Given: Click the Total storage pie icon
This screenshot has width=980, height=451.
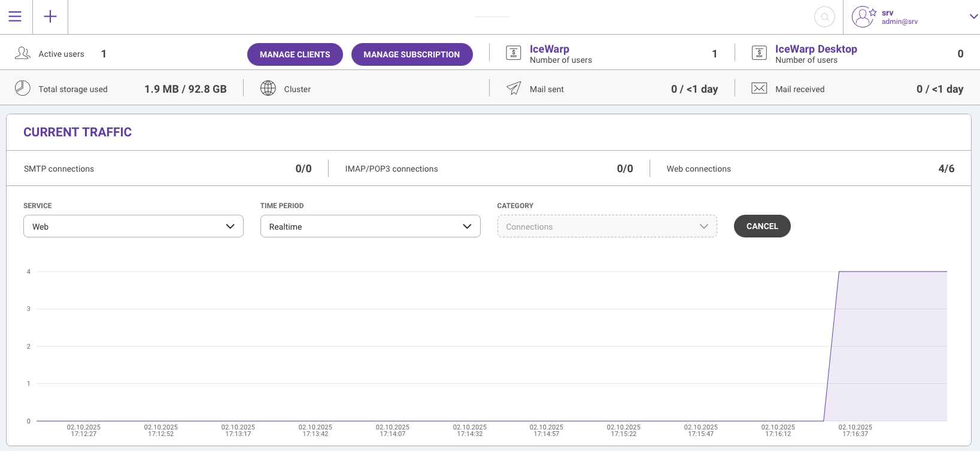Looking at the screenshot, I should (23, 89).
